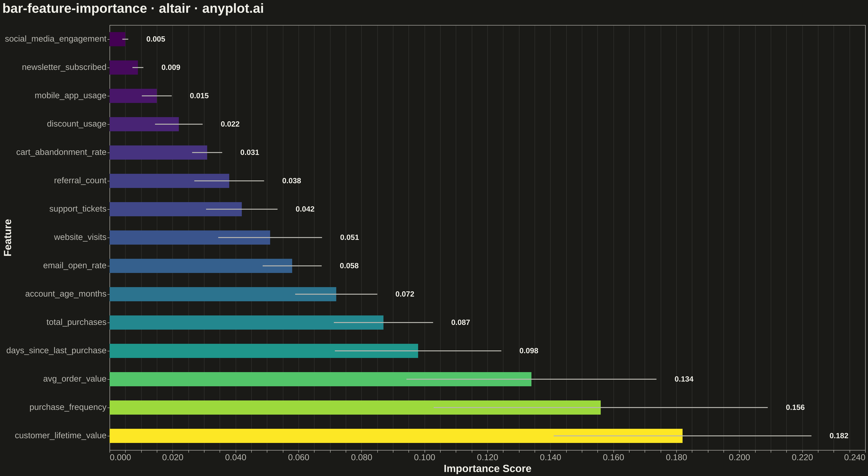Click the Importance Score axis title

487,469
